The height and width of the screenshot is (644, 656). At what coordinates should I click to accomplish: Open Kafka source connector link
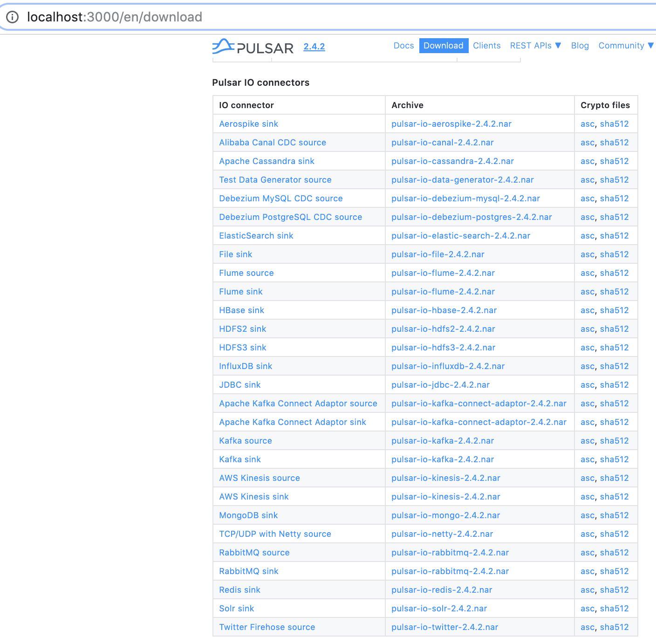click(246, 441)
